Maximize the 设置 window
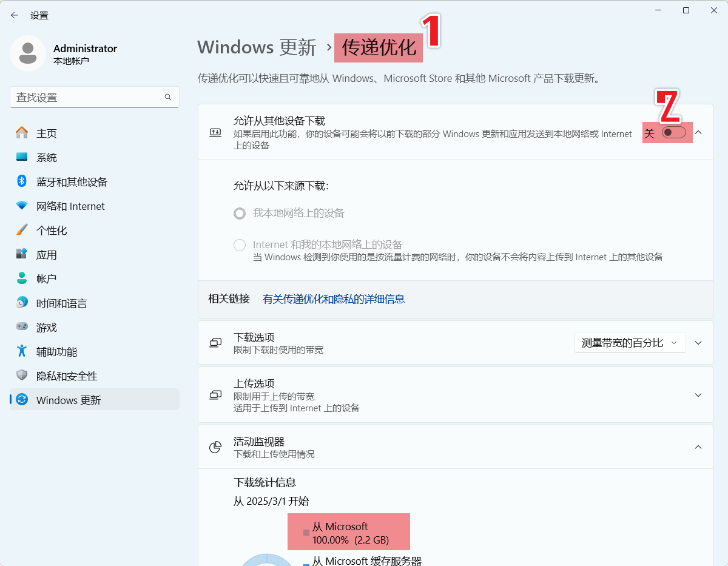This screenshot has width=728, height=566. pyautogui.click(x=686, y=10)
